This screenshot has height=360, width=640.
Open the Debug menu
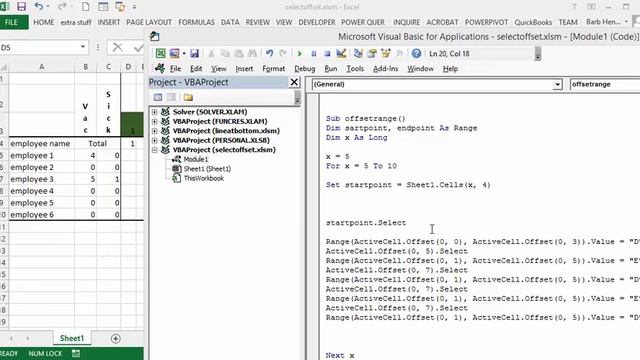point(304,69)
